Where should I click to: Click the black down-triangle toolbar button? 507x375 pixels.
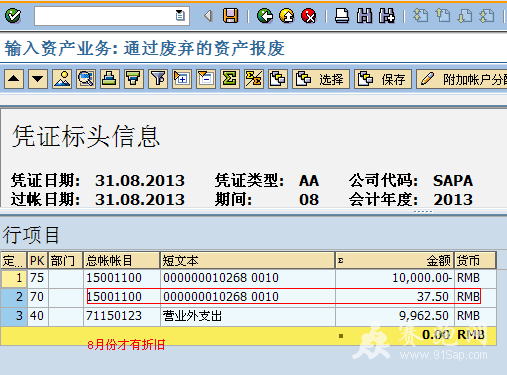[38, 79]
